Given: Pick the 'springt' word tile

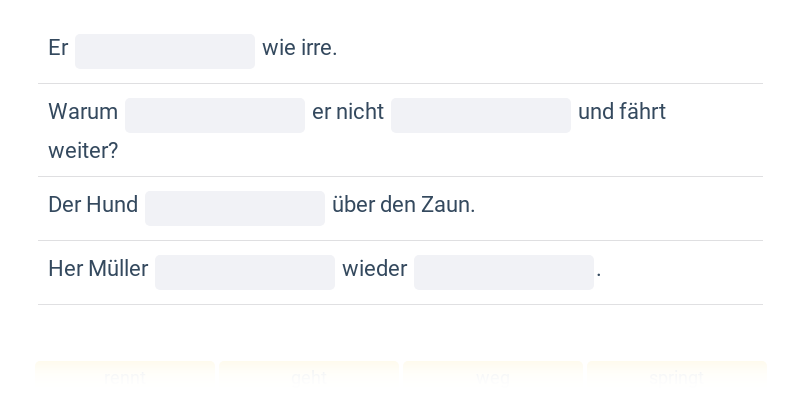Looking at the screenshot, I should 677,378.
